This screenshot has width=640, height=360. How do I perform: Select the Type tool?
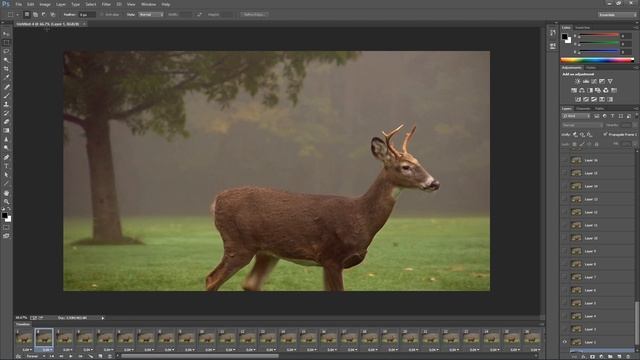[6, 166]
